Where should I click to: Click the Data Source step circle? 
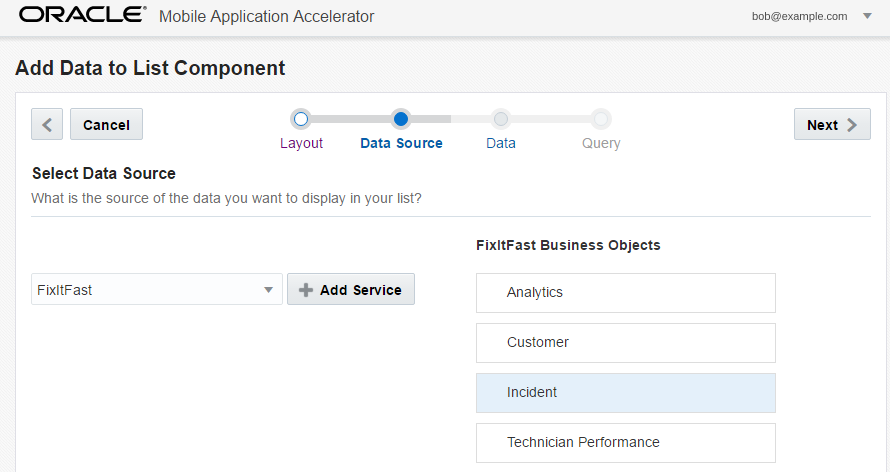click(401, 119)
